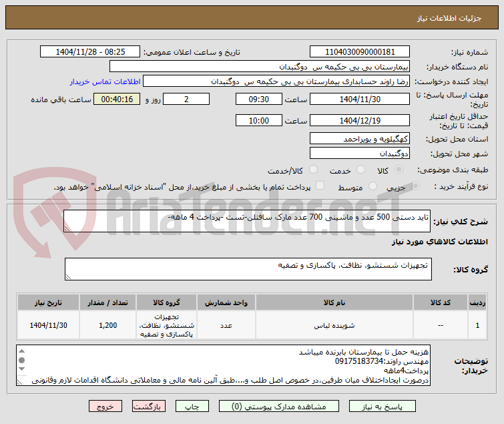Click the scroll up arrow in buyer notes

21,351
